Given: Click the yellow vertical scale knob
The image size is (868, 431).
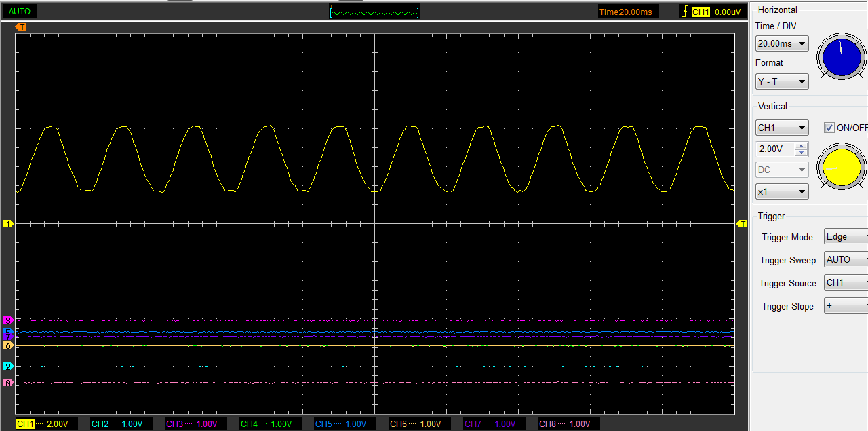Looking at the screenshot, I should pos(841,167).
